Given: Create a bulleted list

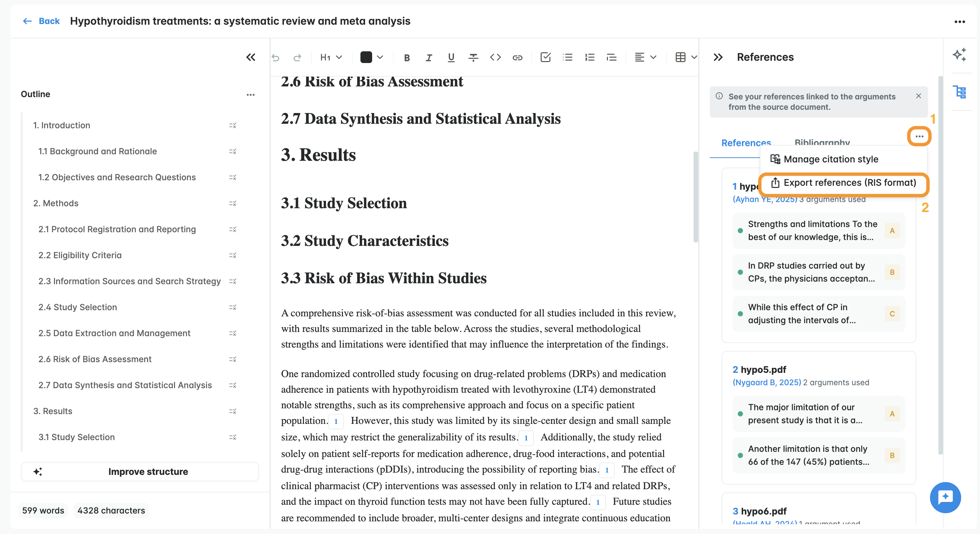Looking at the screenshot, I should coord(568,57).
